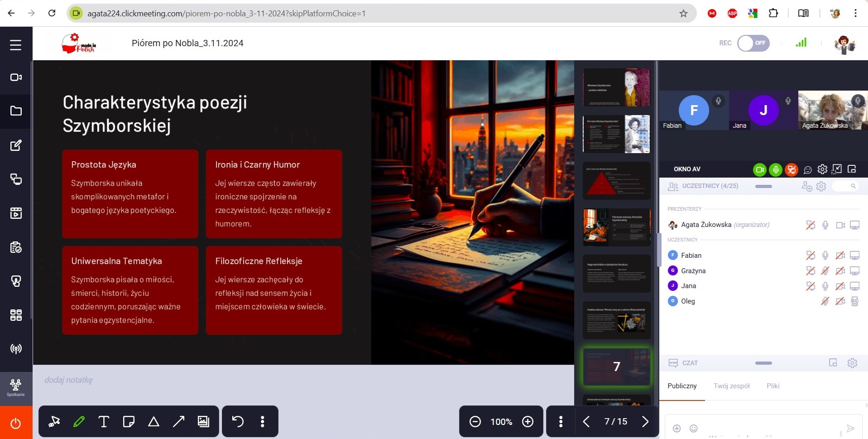Click the Spotkanie meeting mode button
The image size is (868, 439).
pos(16,388)
